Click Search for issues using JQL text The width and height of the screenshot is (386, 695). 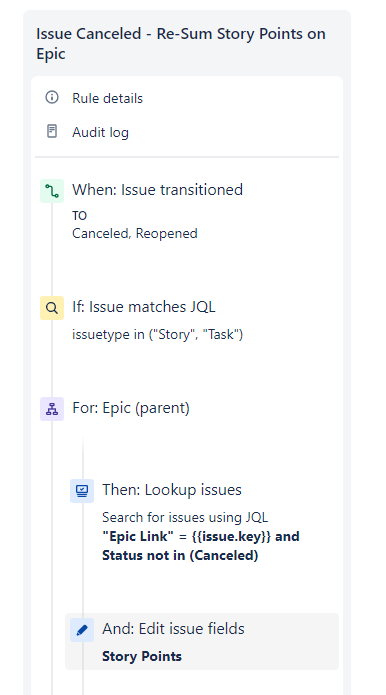[185, 517]
